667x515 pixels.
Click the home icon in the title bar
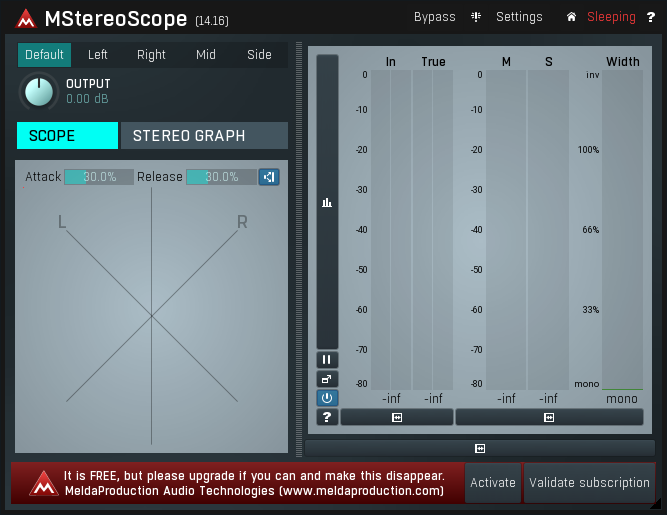point(571,17)
